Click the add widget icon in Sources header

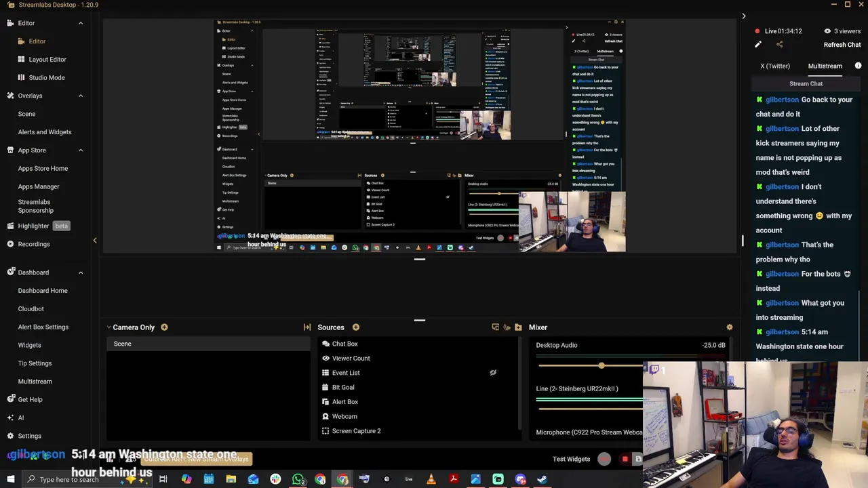[495, 327]
